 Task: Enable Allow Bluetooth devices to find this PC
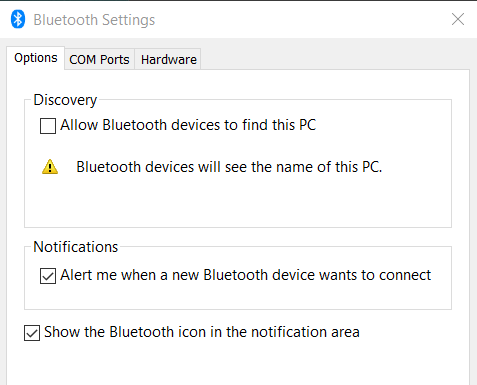tap(48, 126)
